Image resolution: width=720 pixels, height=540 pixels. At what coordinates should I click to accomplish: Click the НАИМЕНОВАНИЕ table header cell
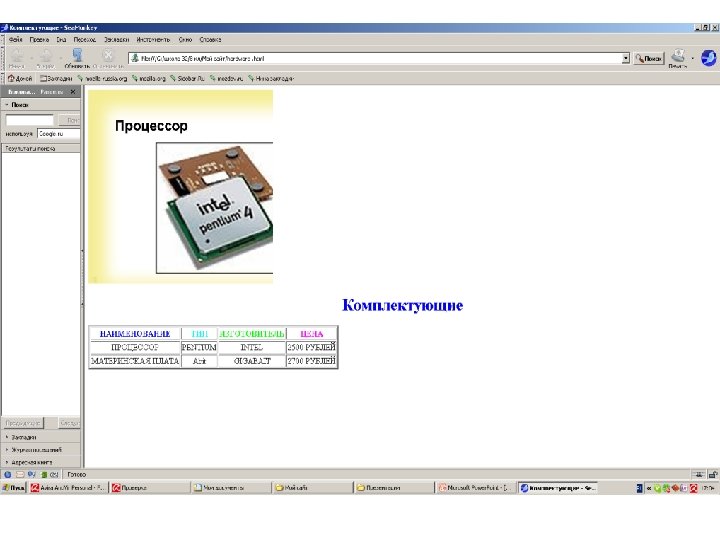click(135, 334)
